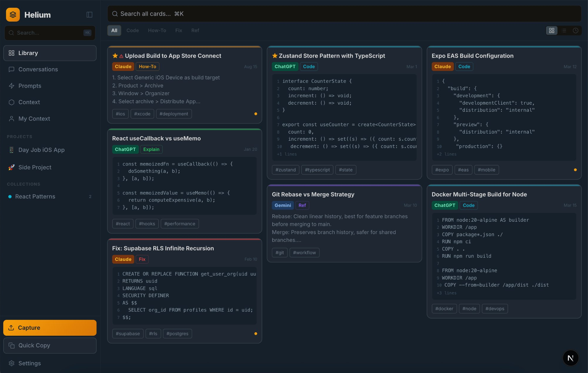Select Prompts in the sidebar
588x373 pixels.
(x=30, y=86)
